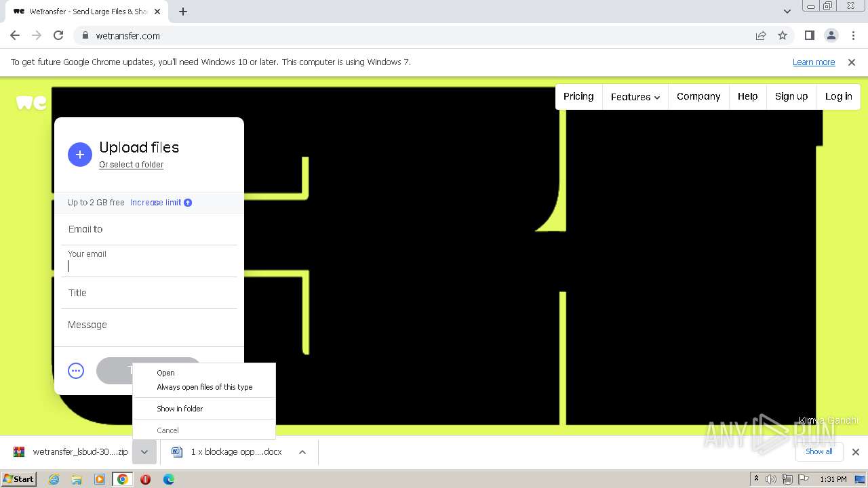Click the Upload files heading text
Screen dimensions: 868x488
pyautogui.click(x=139, y=148)
